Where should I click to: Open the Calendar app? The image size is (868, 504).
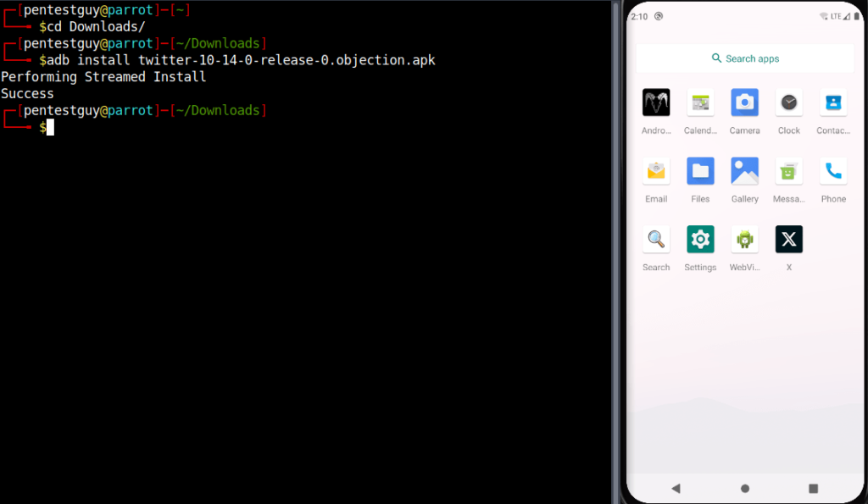(x=700, y=102)
